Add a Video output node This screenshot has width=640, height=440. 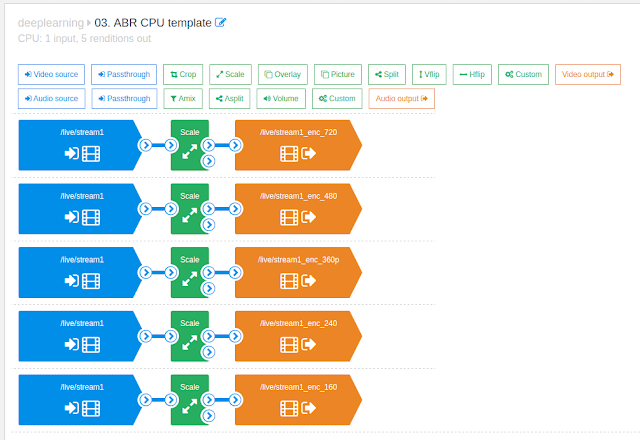[x=588, y=74]
